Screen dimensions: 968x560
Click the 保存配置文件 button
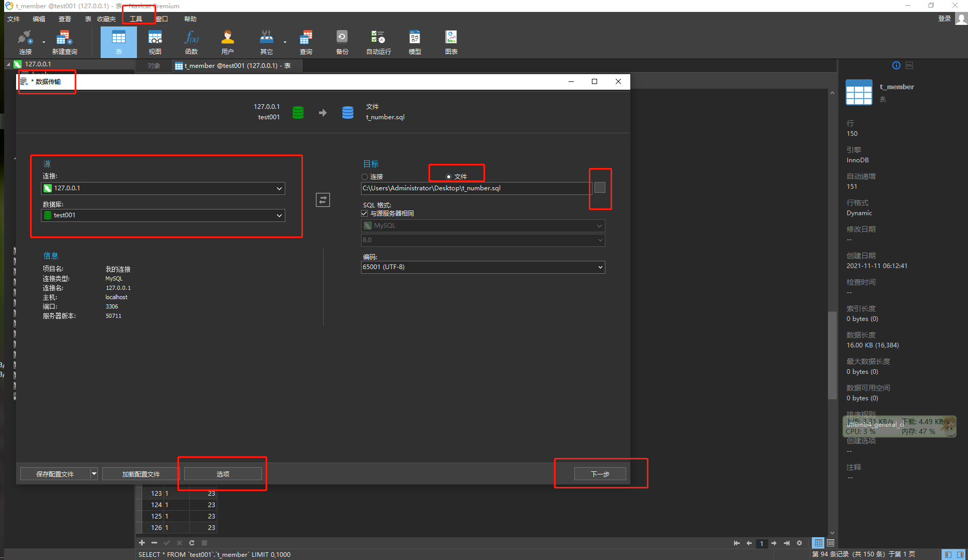(x=55, y=474)
